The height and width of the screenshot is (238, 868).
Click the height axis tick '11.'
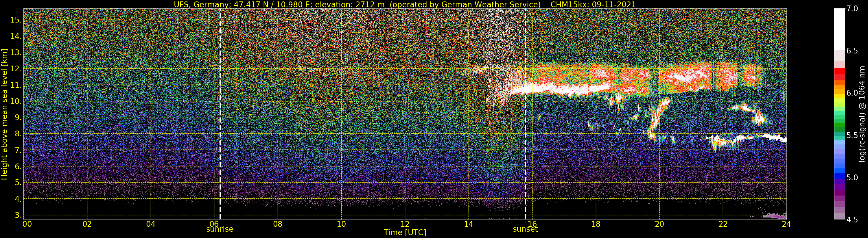tap(16, 85)
